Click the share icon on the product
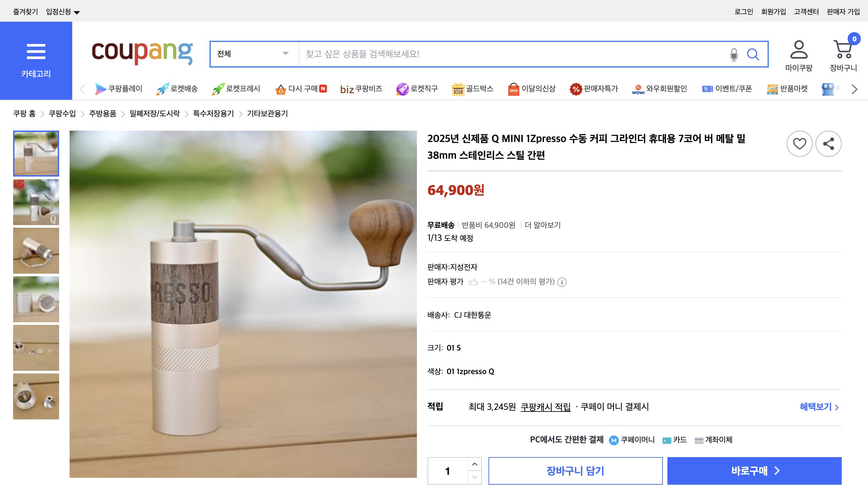This screenshot has width=868, height=485. [x=829, y=143]
